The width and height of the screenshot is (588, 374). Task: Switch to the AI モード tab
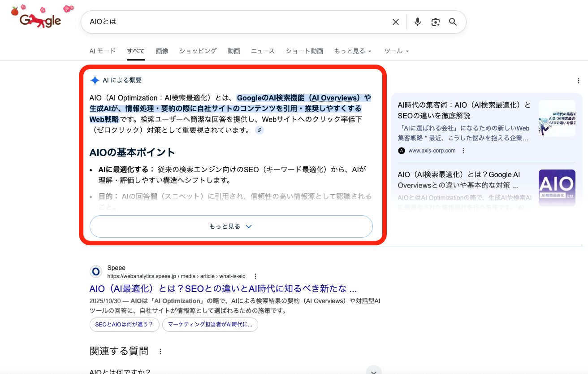pyautogui.click(x=102, y=51)
